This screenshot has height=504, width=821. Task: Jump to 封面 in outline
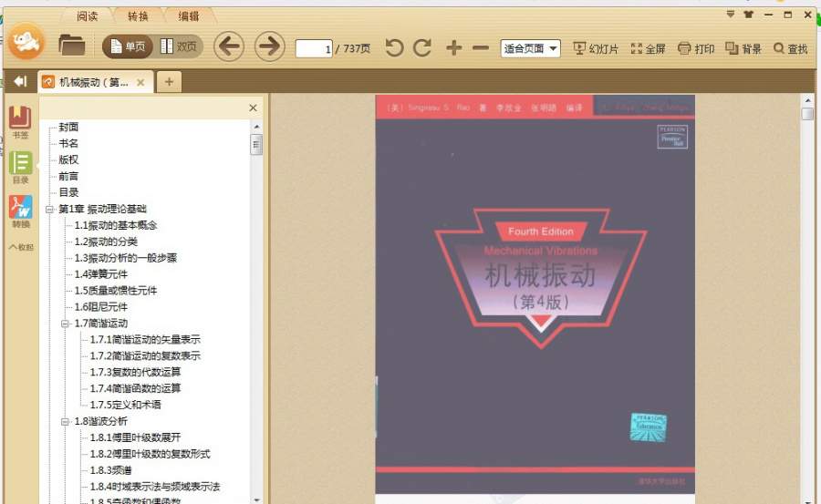(x=68, y=128)
